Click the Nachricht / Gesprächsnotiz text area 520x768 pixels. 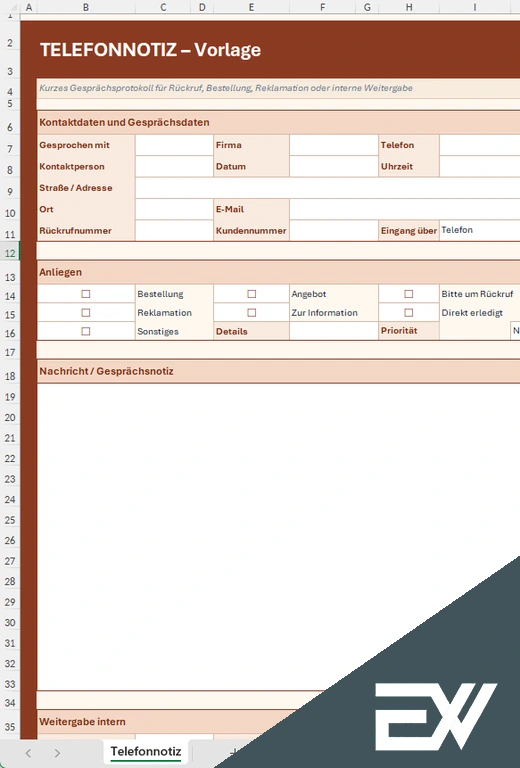point(279,537)
